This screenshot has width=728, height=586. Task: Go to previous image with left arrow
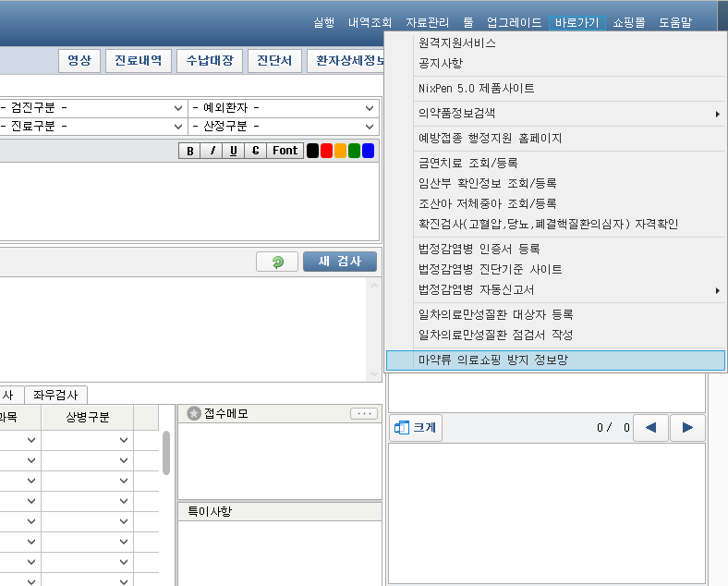(x=650, y=428)
